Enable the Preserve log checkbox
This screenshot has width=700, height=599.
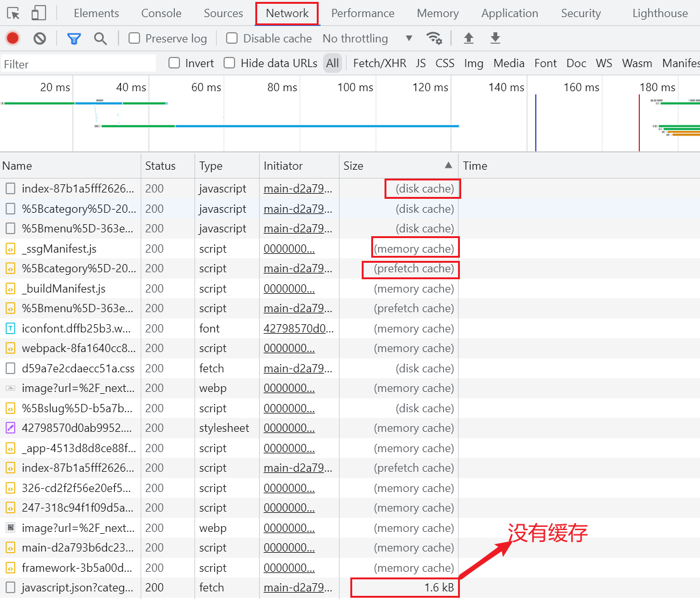134,39
